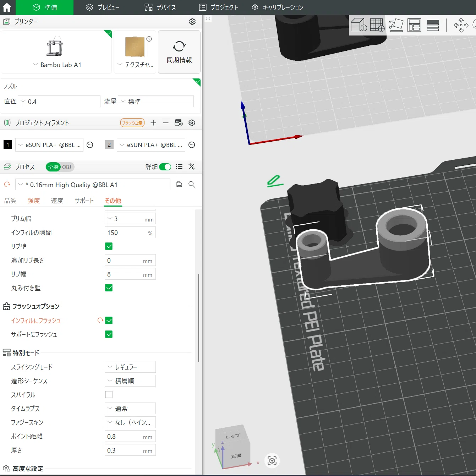The height and width of the screenshot is (476, 476).
Task: Click the perspective view cube icon
Action: click(272, 461)
